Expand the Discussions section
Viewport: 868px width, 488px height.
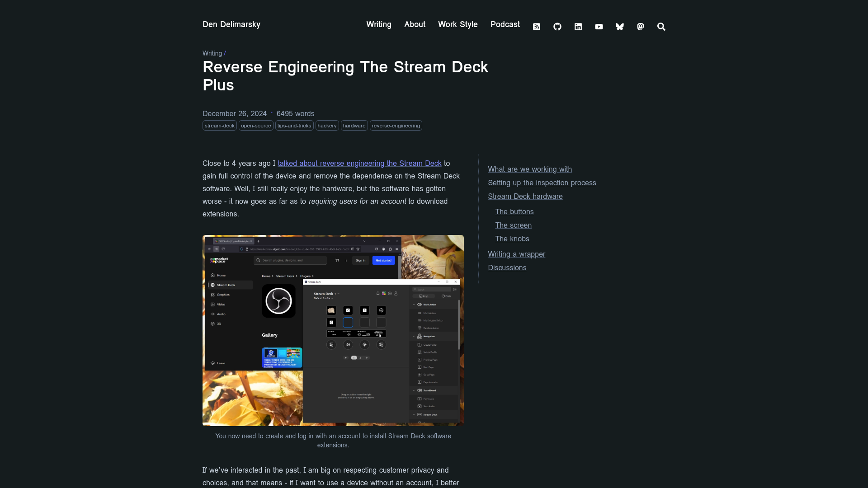[507, 267]
